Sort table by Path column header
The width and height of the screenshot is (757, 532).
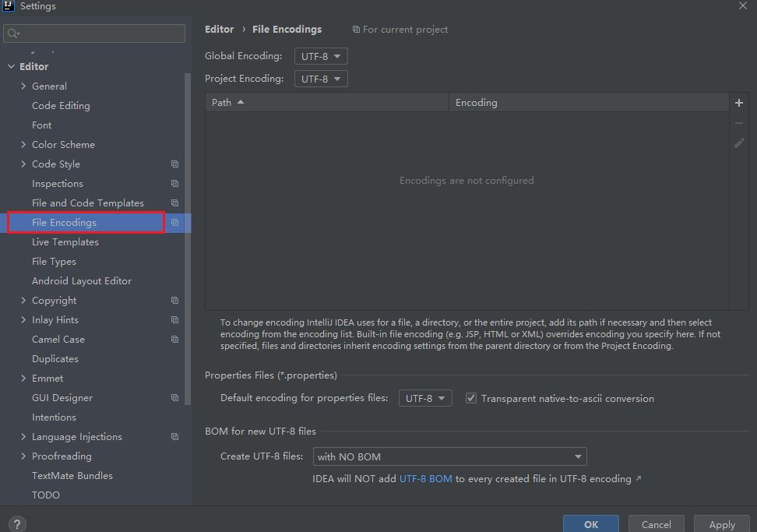[x=327, y=102]
